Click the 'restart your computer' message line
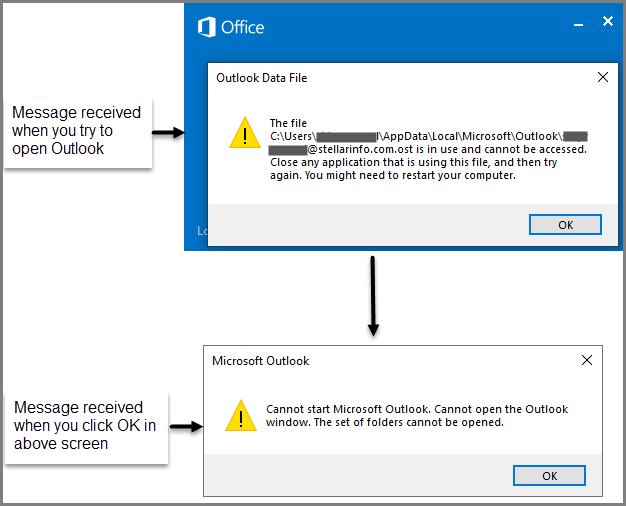Viewport: 626px width, 506px height. (393, 175)
